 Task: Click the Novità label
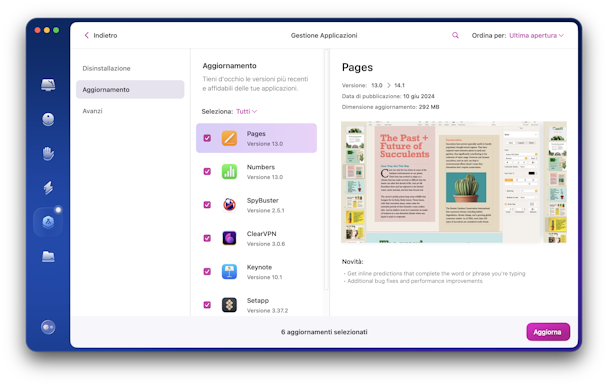pyautogui.click(x=352, y=261)
